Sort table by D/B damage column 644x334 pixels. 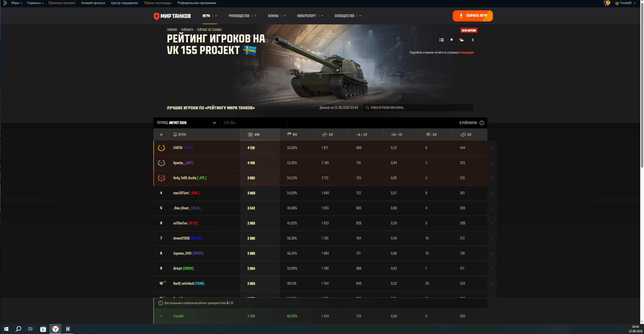click(331, 135)
